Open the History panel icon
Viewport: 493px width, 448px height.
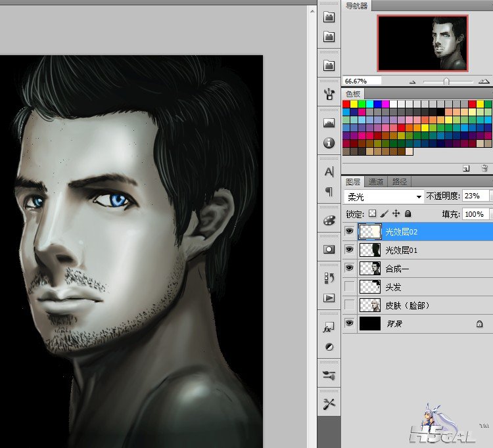coord(329,278)
